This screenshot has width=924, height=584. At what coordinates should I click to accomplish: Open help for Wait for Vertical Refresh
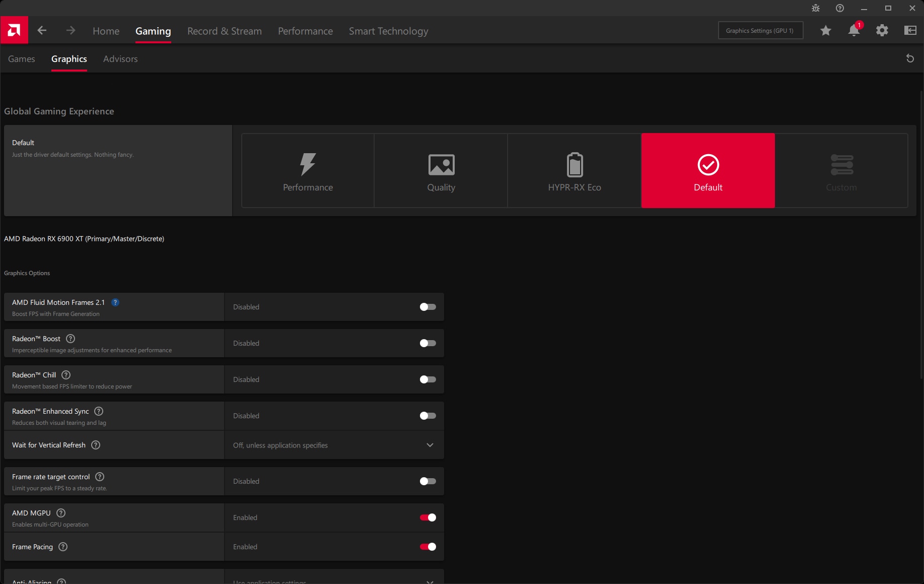coord(96,445)
